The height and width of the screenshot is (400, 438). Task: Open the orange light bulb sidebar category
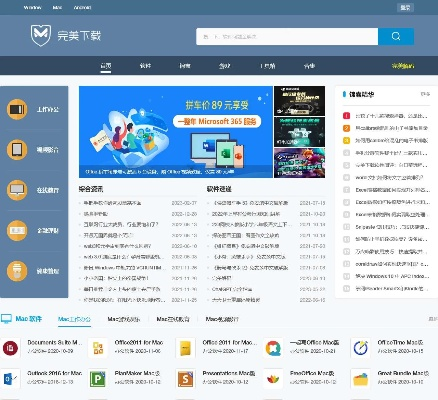point(17,271)
